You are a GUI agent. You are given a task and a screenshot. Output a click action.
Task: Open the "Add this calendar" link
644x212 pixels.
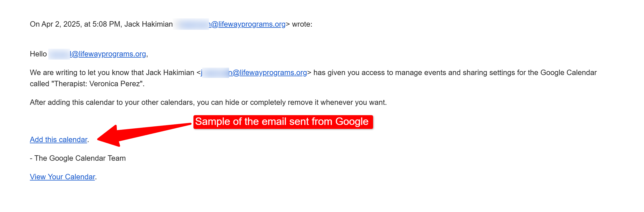click(59, 140)
